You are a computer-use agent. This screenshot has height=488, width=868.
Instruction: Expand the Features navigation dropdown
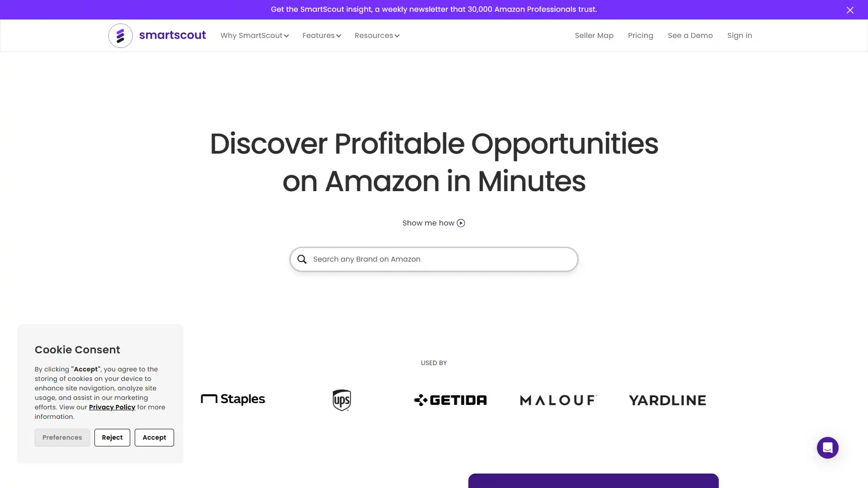(322, 35)
